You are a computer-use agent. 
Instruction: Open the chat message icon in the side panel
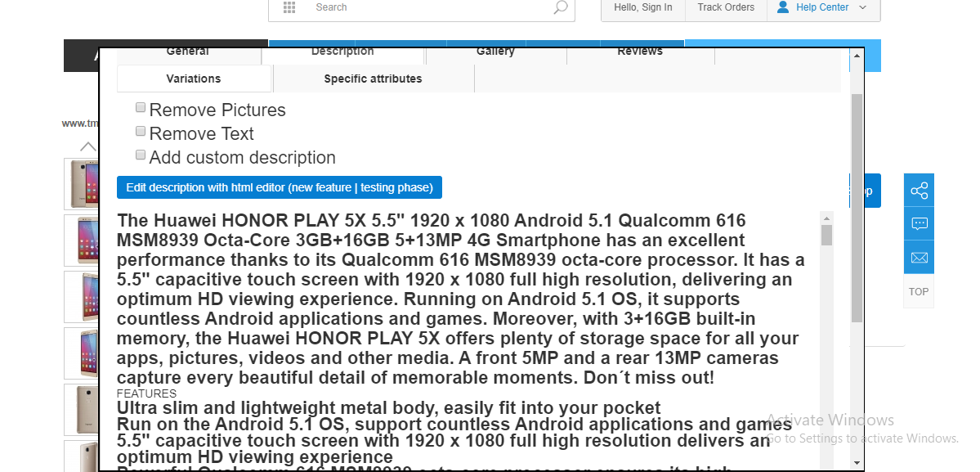(919, 224)
